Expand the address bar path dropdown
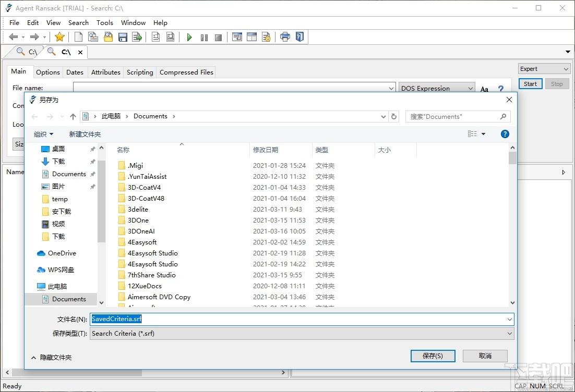The height and width of the screenshot is (392, 575). (x=383, y=116)
